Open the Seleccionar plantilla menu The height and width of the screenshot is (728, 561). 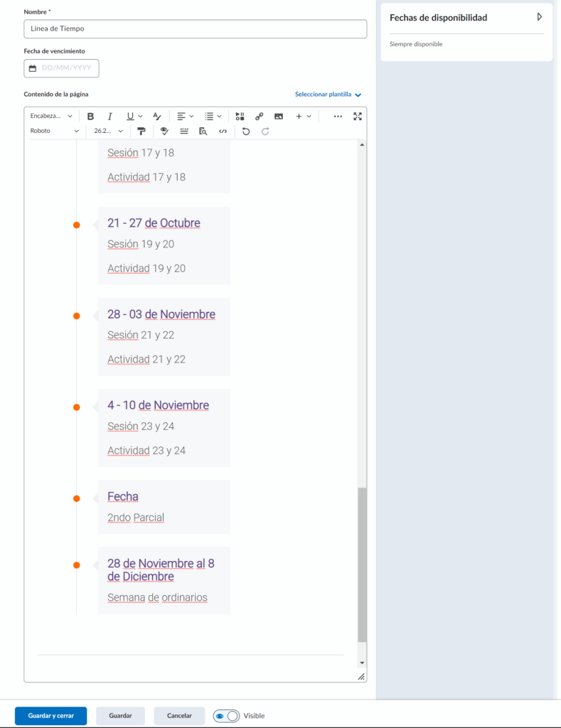pos(328,94)
